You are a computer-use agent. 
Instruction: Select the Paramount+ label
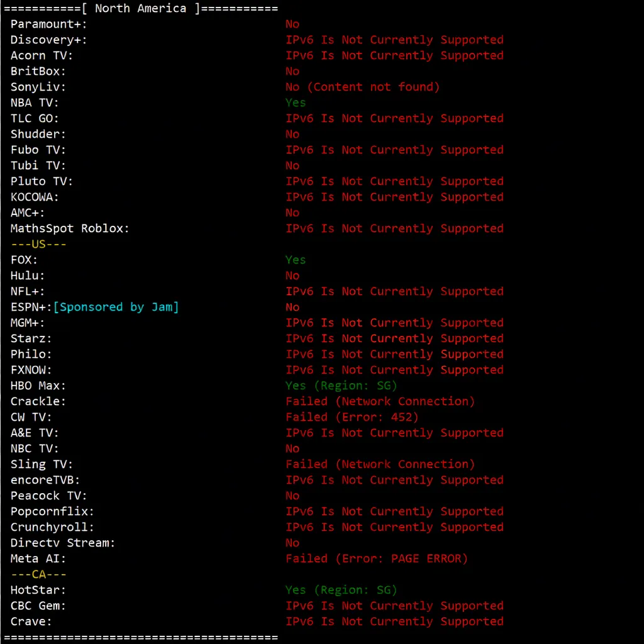click(48, 25)
